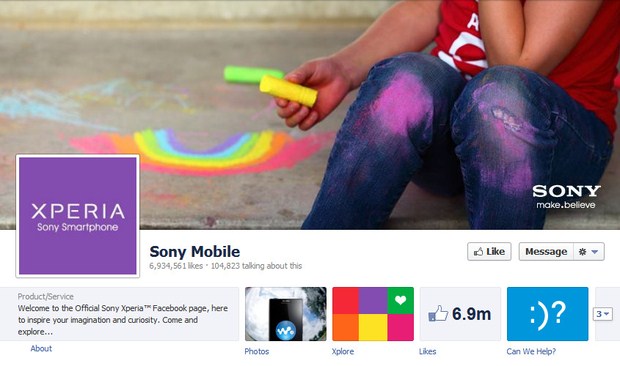Click the Sony make.believe logo
The height and width of the screenshot is (366, 620).
[x=566, y=196]
